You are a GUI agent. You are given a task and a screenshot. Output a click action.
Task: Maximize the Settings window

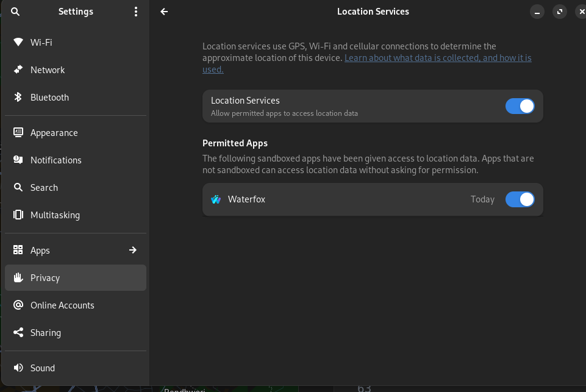[x=559, y=12]
